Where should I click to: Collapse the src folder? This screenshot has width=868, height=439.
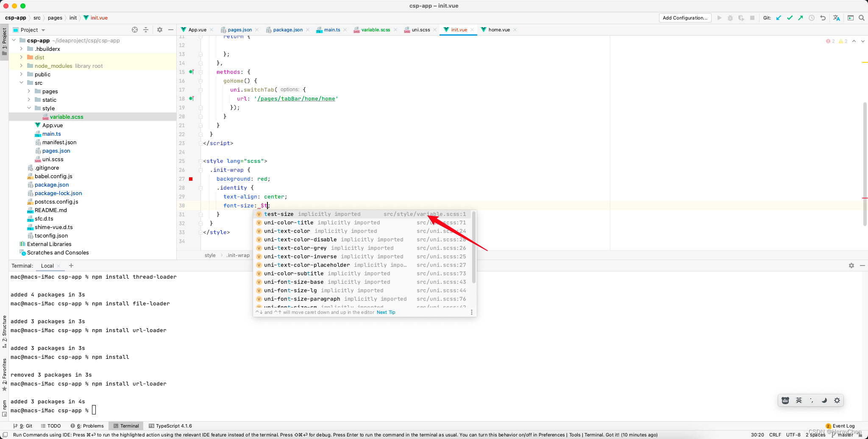tap(21, 83)
